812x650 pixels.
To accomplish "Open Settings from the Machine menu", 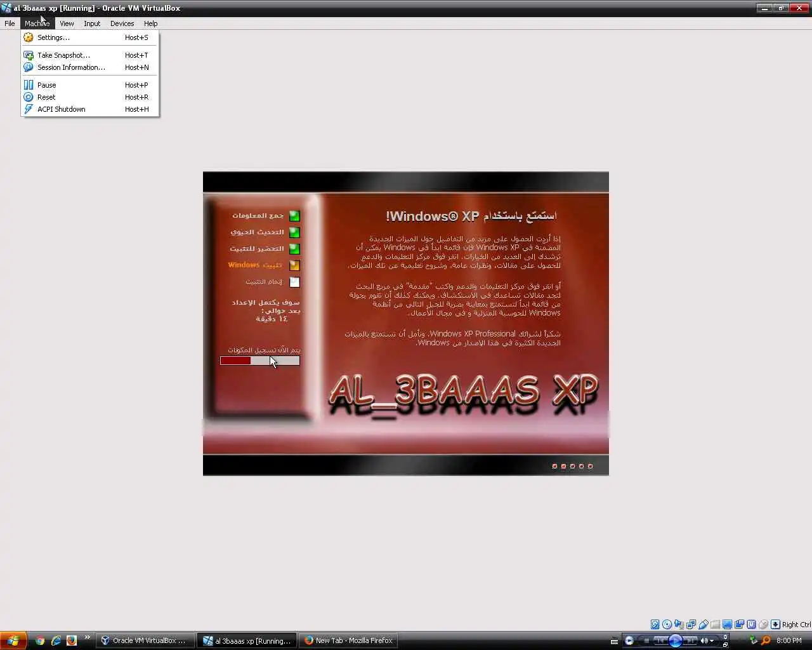I will pos(89,37).
